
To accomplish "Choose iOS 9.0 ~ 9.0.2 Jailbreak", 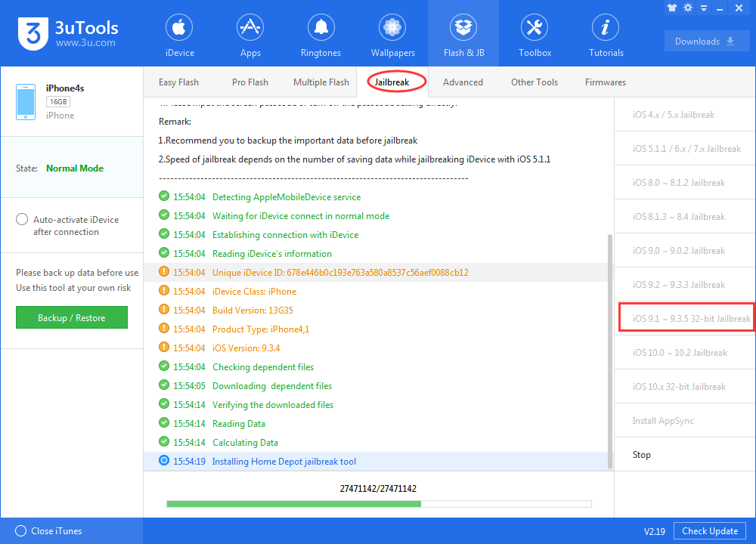I will (685, 251).
